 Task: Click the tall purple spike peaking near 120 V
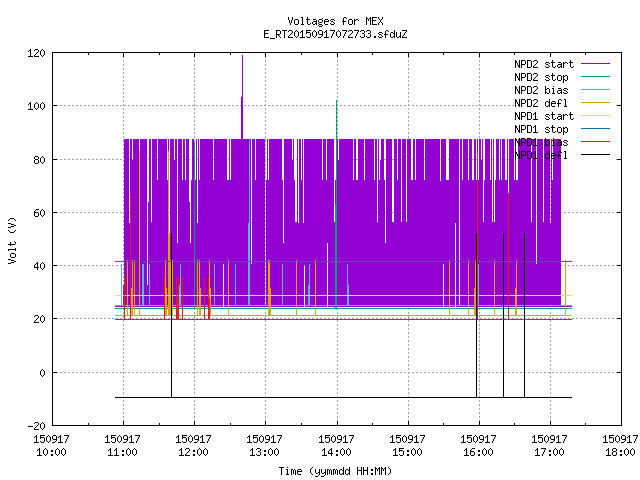[x=242, y=97]
